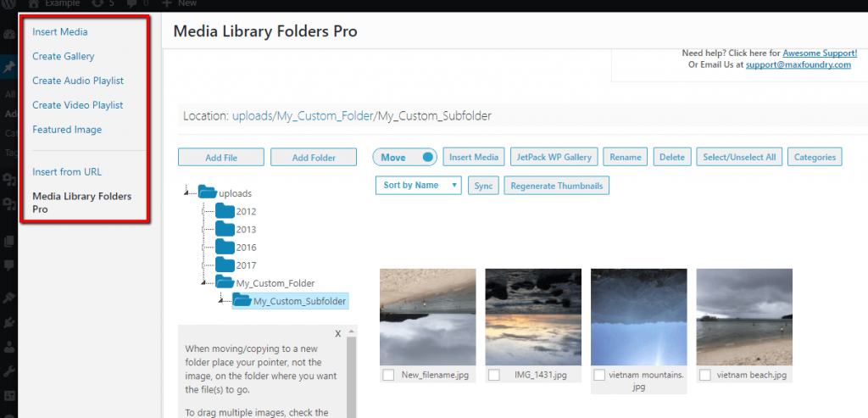The width and height of the screenshot is (868, 418).
Task: Click the JetPack WP Gallery button
Action: click(x=554, y=157)
